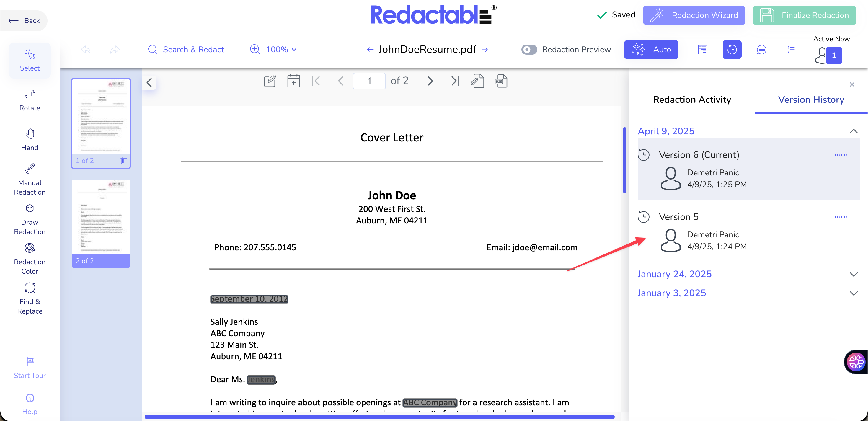Image resolution: width=868 pixels, height=421 pixels.
Task: Go Back to previous screen
Action: [24, 21]
